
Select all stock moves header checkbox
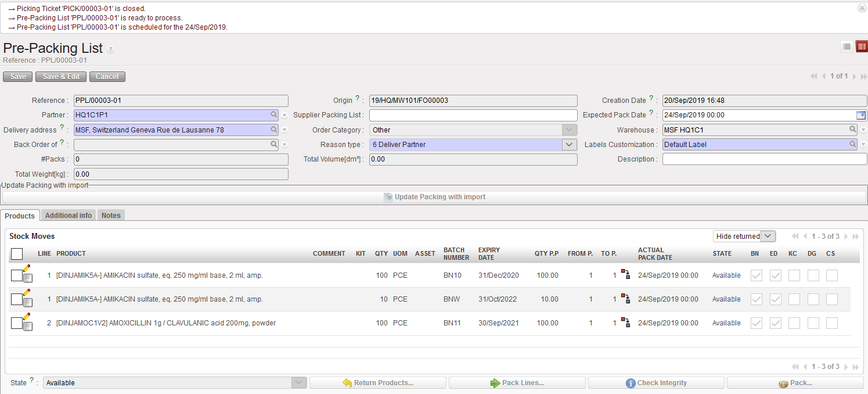tap(17, 254)
